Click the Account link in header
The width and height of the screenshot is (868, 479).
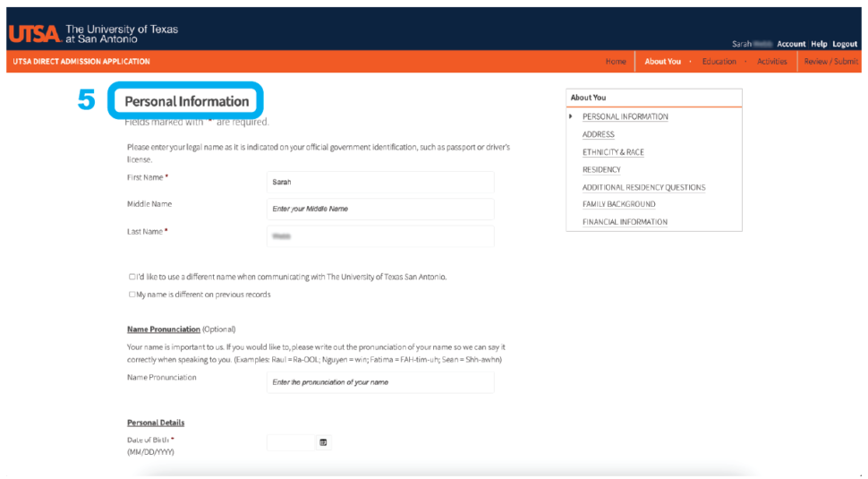click(x=791, y=44)
